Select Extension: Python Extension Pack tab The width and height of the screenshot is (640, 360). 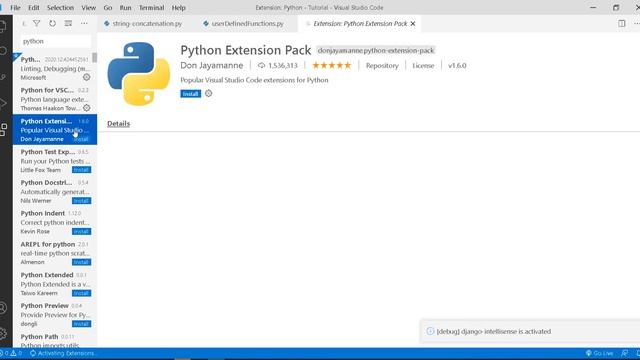click(360, 24)
